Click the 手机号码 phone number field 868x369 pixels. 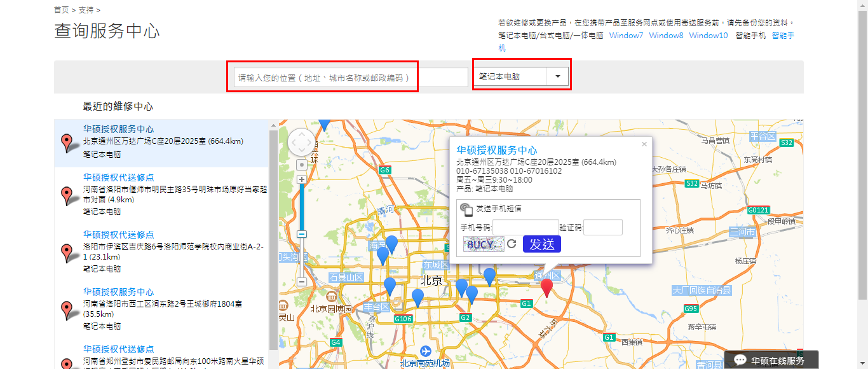point(526,227)
